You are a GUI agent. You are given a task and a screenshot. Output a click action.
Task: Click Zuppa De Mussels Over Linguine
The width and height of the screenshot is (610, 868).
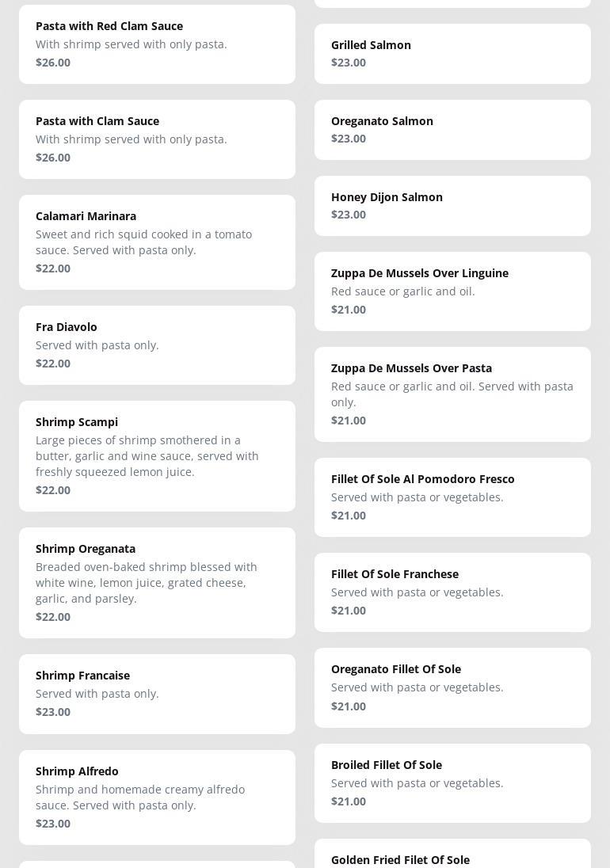click(452, 291)
